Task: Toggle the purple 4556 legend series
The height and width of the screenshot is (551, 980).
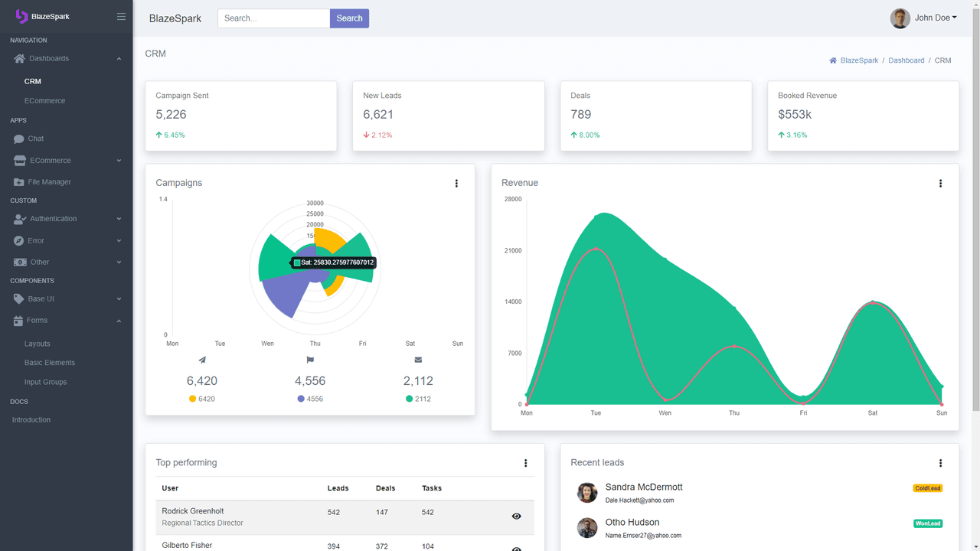Action: [x=311, y=399]
